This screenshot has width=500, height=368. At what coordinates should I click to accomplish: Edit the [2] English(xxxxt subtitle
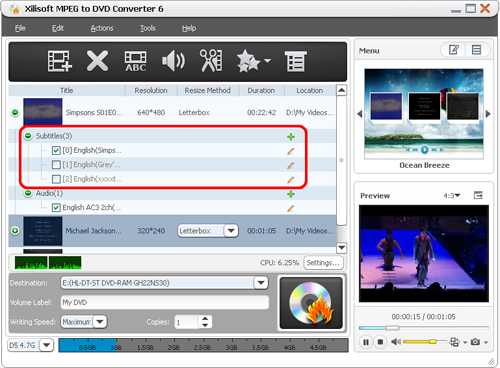pyautogui.click(x=291, y=180)
